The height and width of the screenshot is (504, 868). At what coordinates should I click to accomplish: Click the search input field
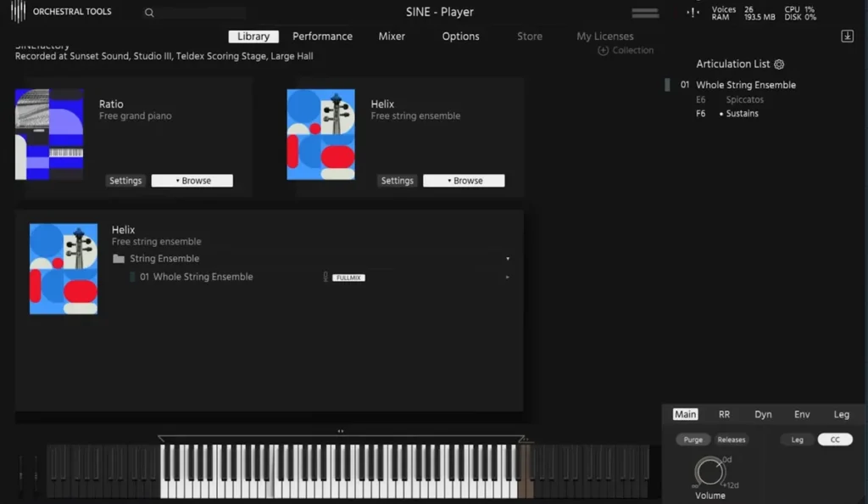(202, 12)
